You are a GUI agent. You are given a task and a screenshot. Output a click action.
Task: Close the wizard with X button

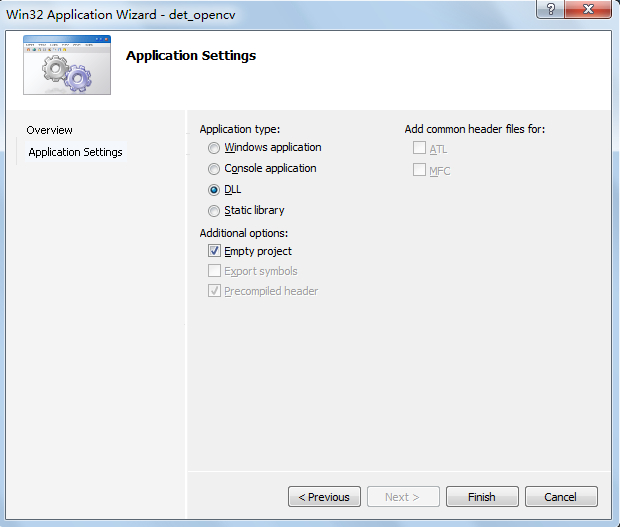coord(588,9)
